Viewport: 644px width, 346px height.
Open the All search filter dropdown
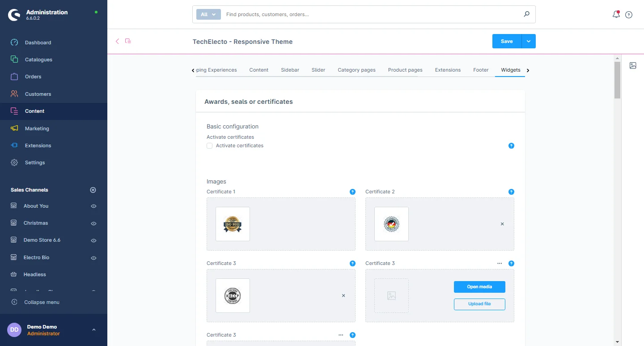pos(208,14)
